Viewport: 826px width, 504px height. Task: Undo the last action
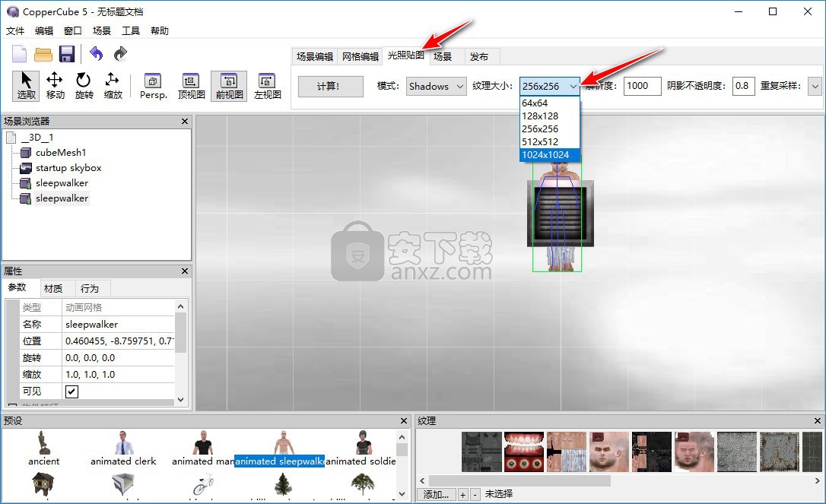96,53
